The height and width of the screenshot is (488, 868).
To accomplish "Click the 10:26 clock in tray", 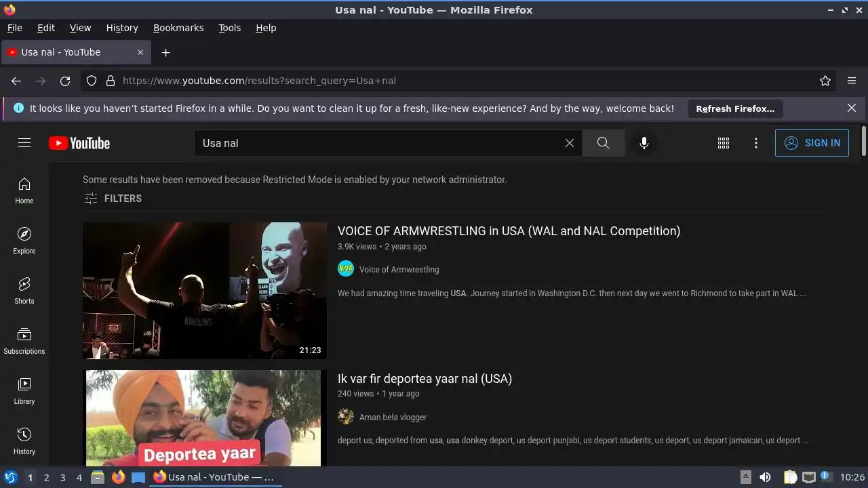I will (x=852, y=477).
